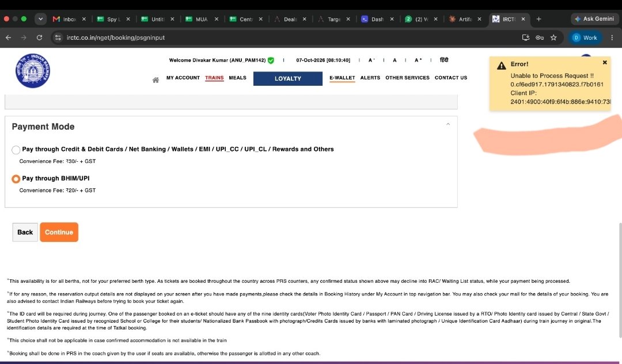Open CONTACT US link
Image resolution: width=622 pixels, height=364 pixels.
tap(450, 78)
